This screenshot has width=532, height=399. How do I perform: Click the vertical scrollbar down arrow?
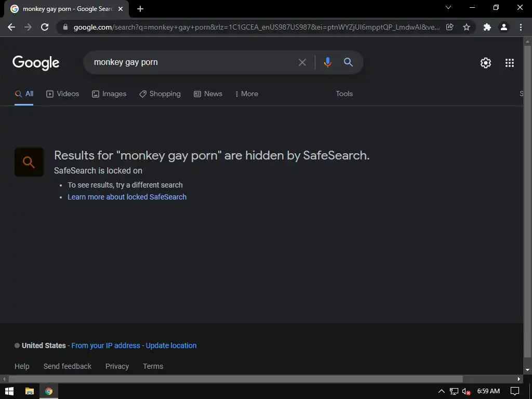[x=527, y=370]
